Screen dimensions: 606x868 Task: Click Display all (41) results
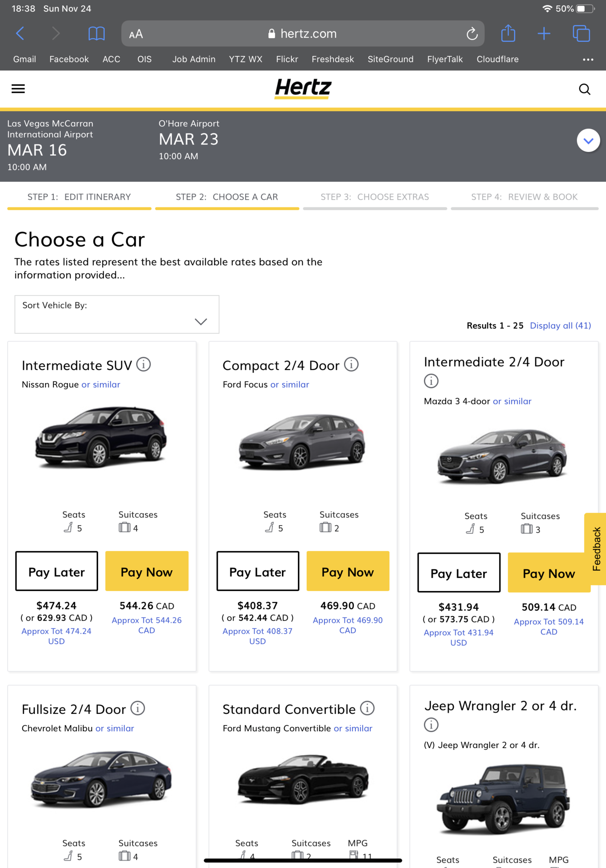tap(560, 325)
